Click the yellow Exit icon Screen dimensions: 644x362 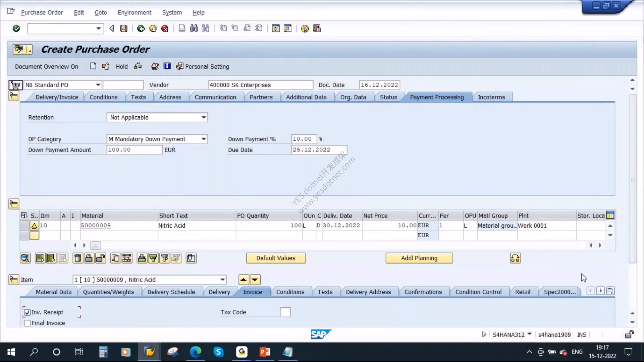click(153, 28)
